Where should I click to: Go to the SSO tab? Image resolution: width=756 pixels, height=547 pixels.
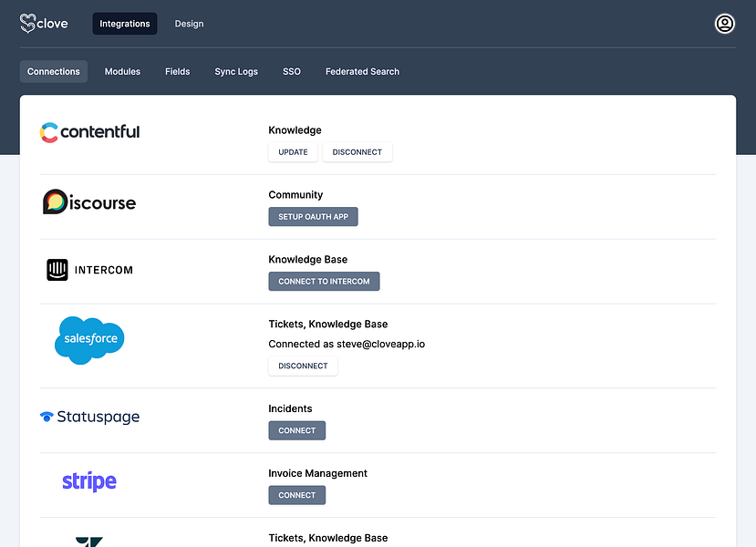[292, 71]
